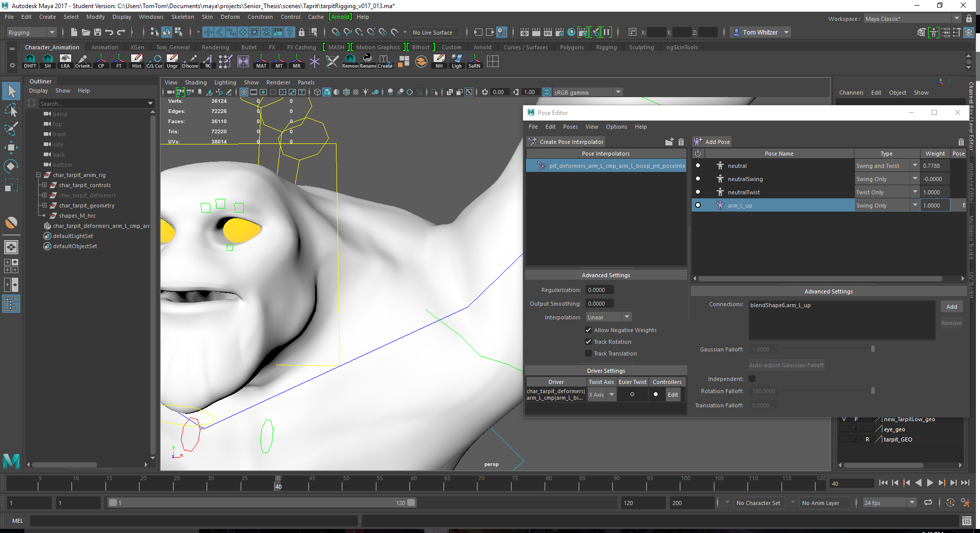Click the DHFT shelf icon
Screen dimensions: 980x533
pos(30,62)
